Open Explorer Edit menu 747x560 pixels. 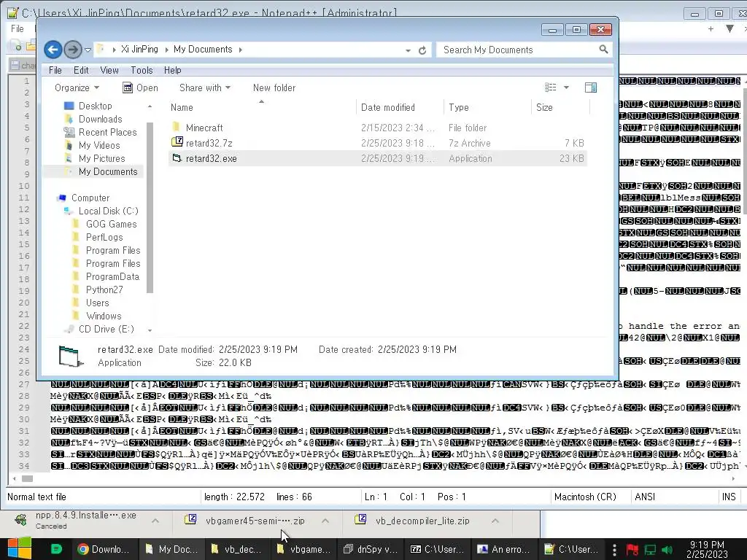tap(81, 70)
